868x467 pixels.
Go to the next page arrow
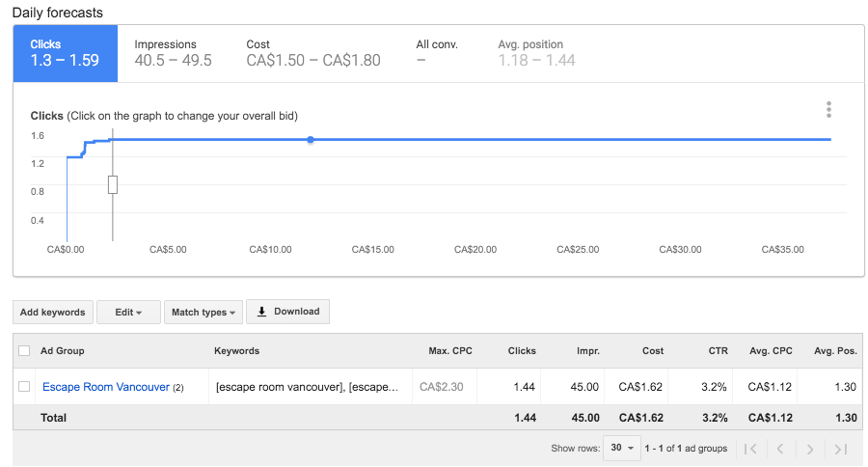click(810, 449)
